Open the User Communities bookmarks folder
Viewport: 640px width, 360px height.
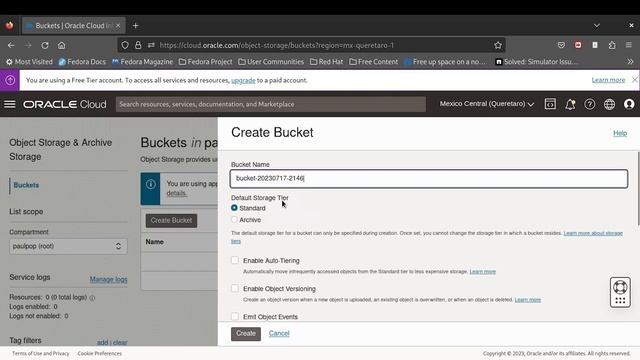coord(271,62)
